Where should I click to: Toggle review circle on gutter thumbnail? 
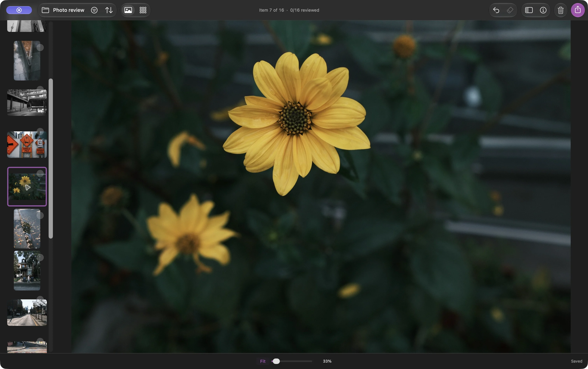[40, 47]
